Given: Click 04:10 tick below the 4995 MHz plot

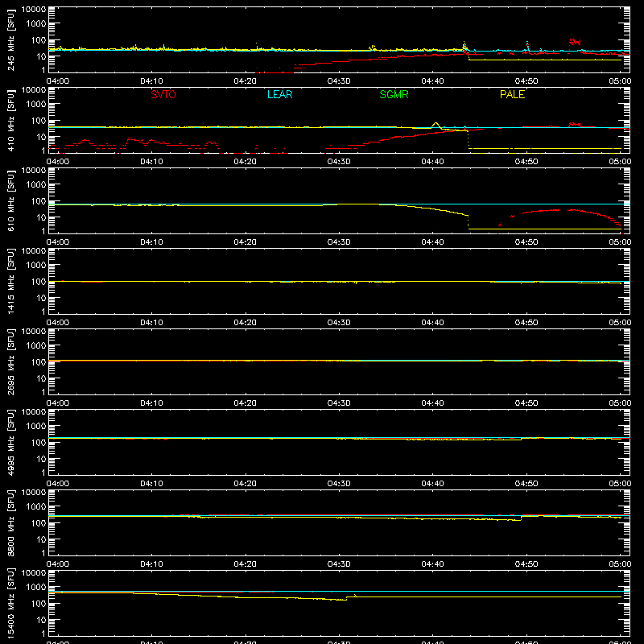Looking at the screenshot, I should pyautogui.click(x=151, y=484).
